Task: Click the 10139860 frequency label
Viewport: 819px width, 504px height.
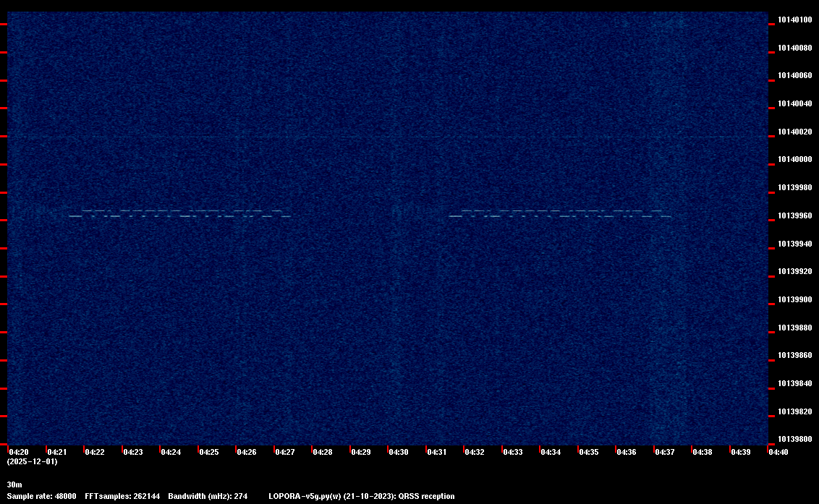Action: 795,356
